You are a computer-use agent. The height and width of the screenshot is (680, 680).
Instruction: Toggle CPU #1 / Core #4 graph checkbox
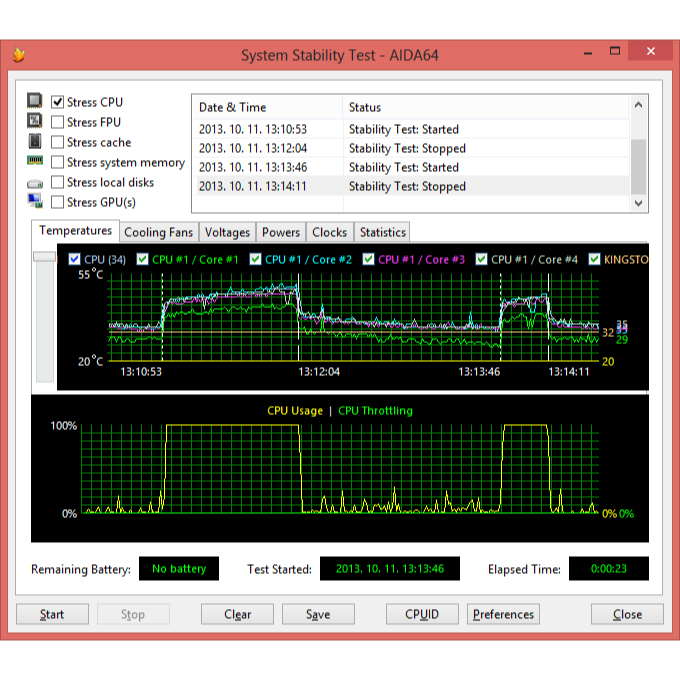click(481, 259)
